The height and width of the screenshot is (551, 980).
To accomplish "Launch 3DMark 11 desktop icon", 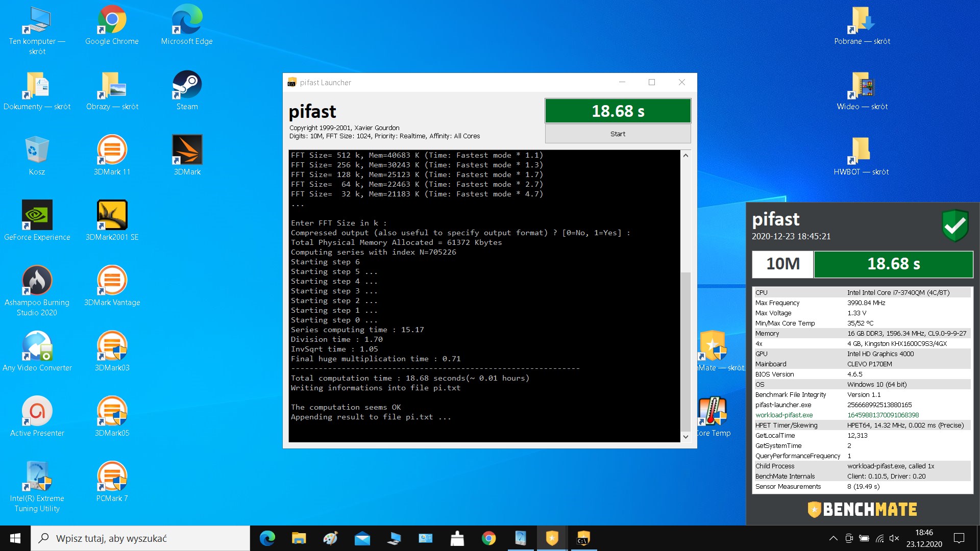I will pyautogui.click(x=112, y=156).
